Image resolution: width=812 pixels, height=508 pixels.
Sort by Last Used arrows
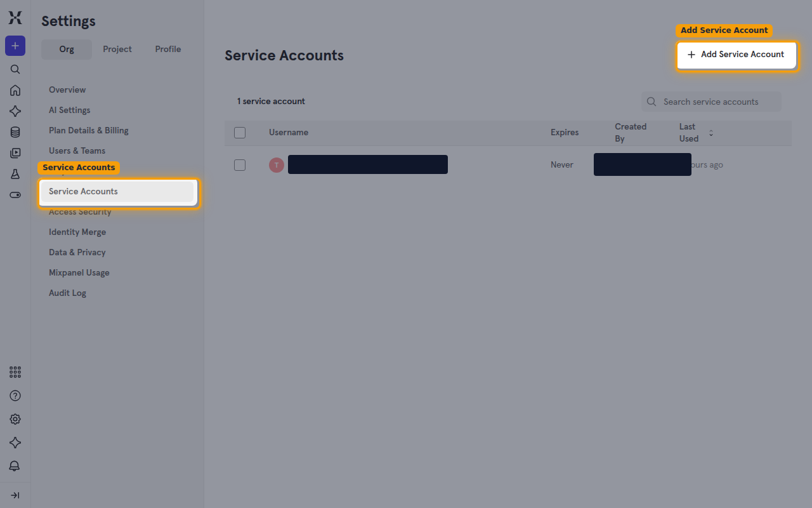[x=711, y=133]
